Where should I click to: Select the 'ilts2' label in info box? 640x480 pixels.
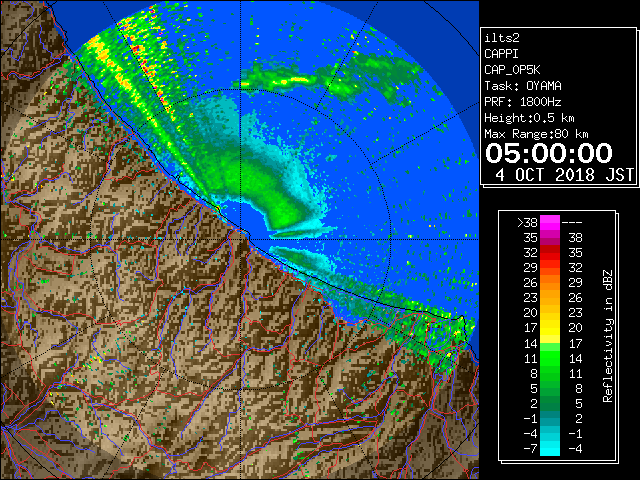(502, 38)
